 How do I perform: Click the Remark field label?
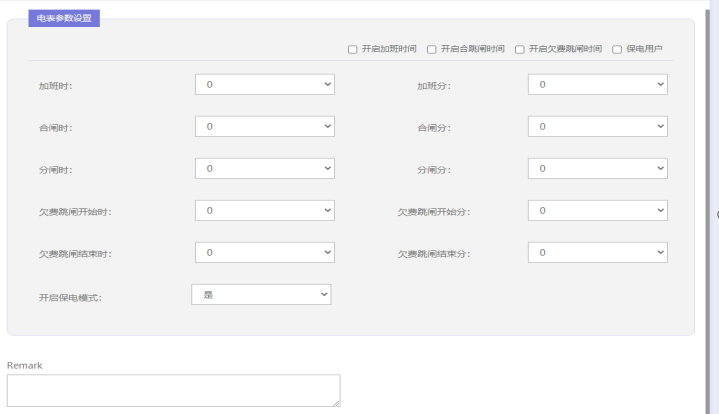click(25, 365)
